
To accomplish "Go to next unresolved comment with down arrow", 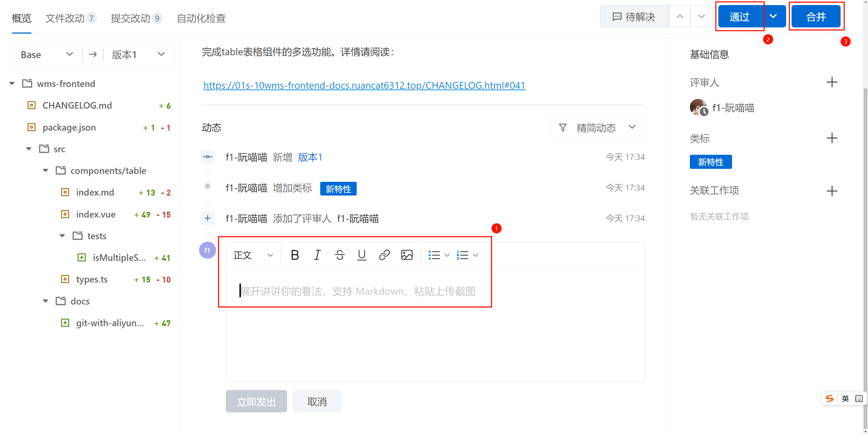I will coord(701,17).
